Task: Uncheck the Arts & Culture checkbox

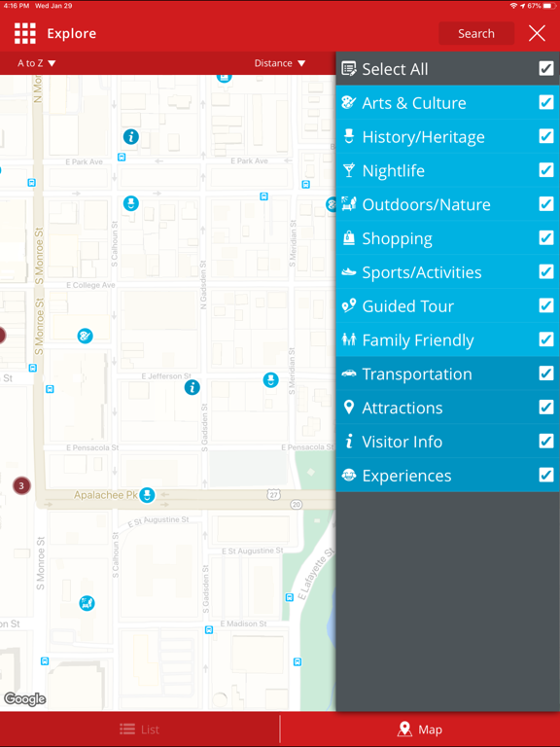Action: pos(546,102)
